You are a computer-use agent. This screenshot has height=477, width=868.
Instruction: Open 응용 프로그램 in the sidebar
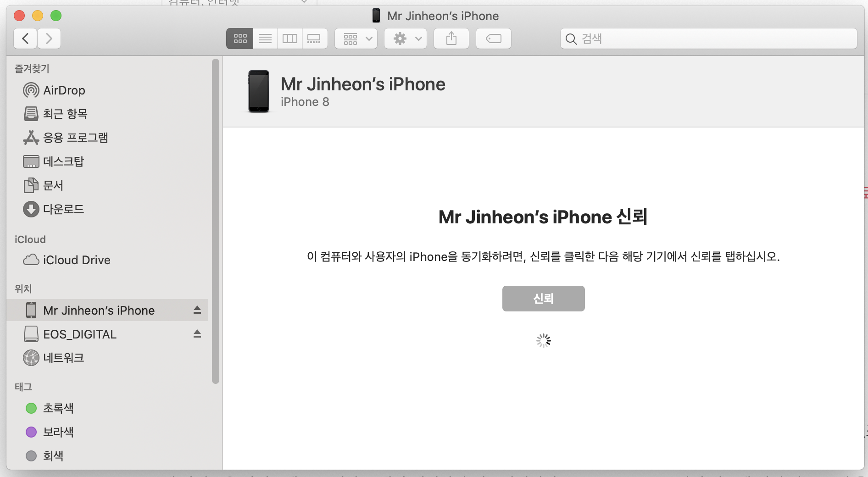108,138
